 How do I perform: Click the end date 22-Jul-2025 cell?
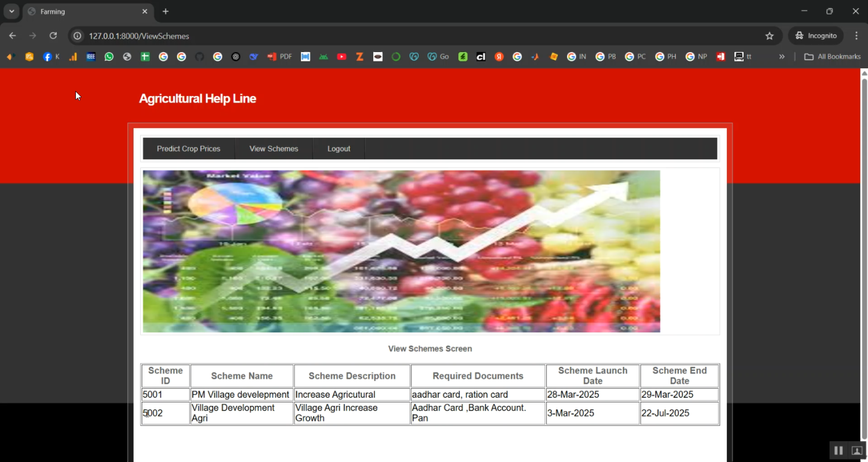coord(679,413)
